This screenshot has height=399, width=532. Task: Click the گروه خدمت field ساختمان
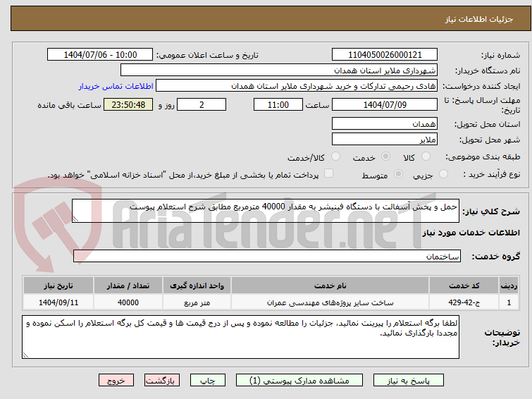tap(266, 256)
